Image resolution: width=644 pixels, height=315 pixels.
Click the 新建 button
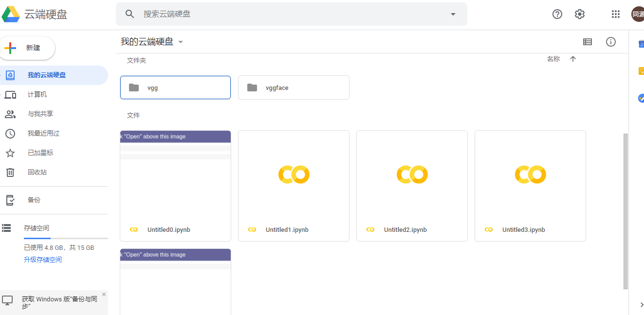[27, 48]
